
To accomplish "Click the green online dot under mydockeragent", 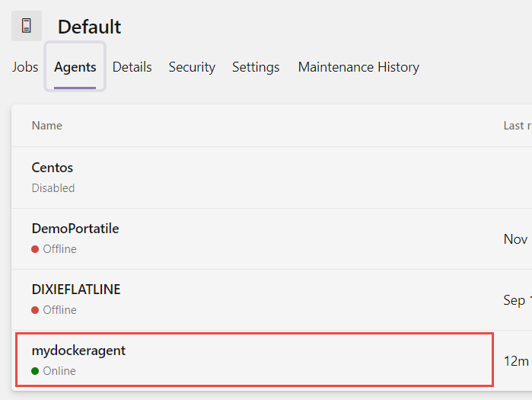I will [x=35, y=371].
